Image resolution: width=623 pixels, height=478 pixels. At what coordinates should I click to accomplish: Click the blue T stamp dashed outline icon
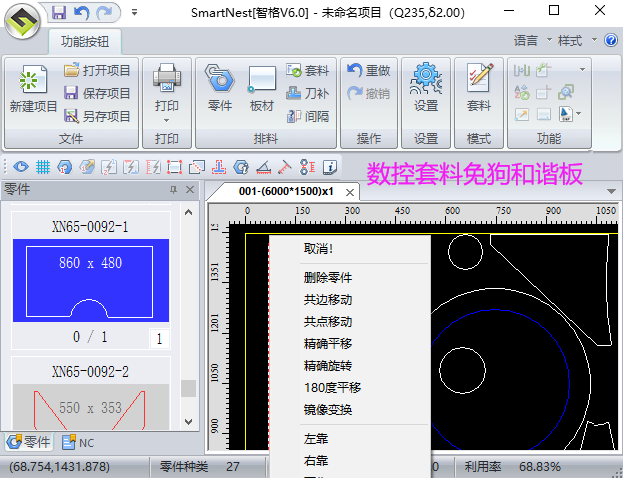(x=219, y=167)
